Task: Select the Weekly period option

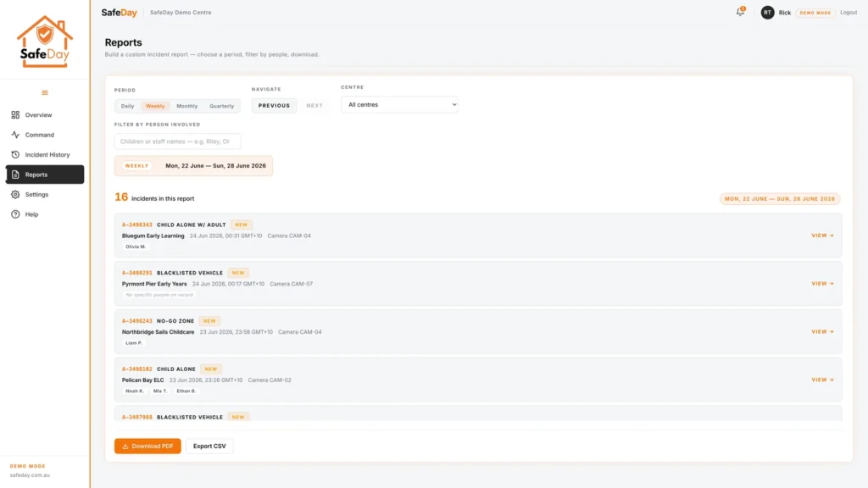Action: pos(155,106)
